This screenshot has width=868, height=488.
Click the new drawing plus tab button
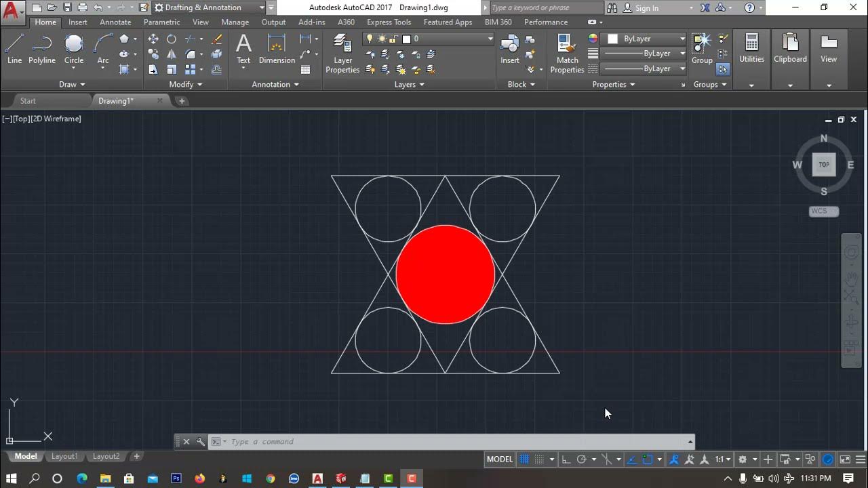(182, 100)
